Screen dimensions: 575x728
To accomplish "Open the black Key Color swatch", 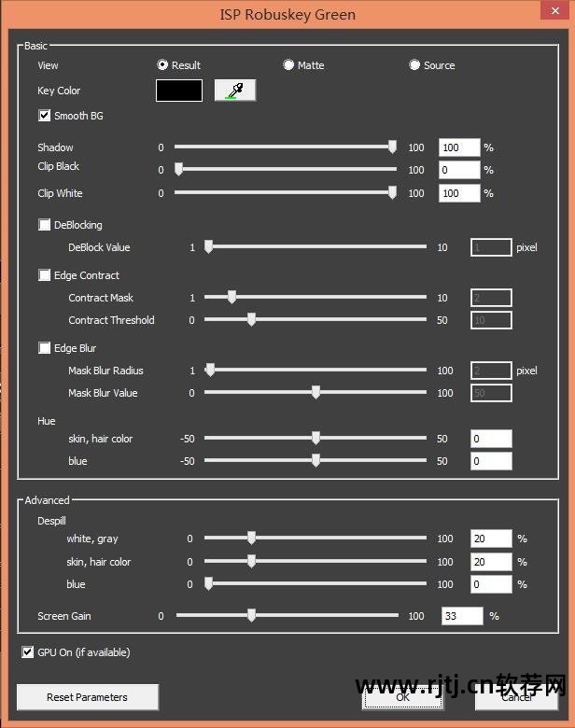I will click(x=179, y=91).
